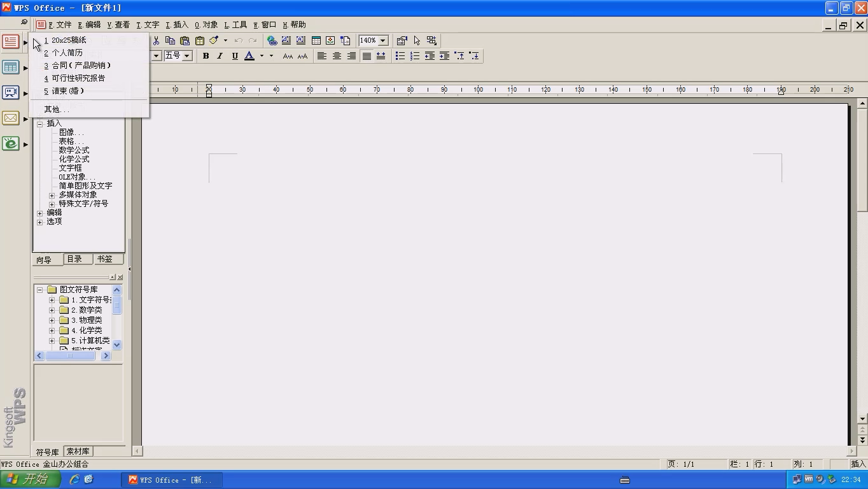The height and width of the screenshot is (489, 868).
Task: Open the mail module icon in sidebar
Action: pyautogui.click(x=11, y=118)
